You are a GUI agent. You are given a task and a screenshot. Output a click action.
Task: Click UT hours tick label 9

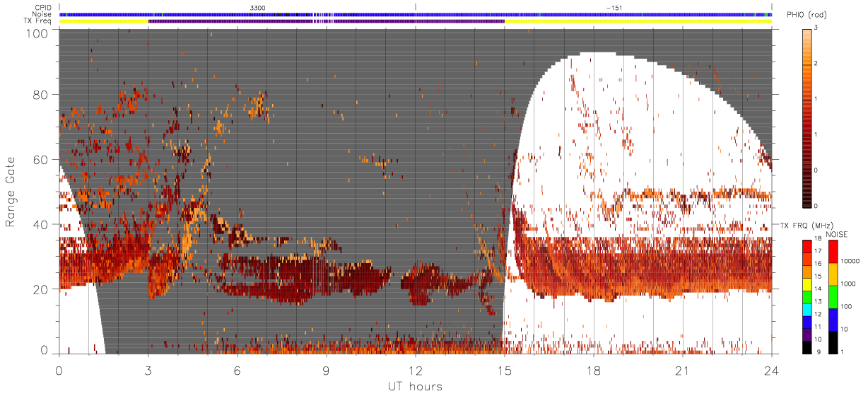pos(326,370)
